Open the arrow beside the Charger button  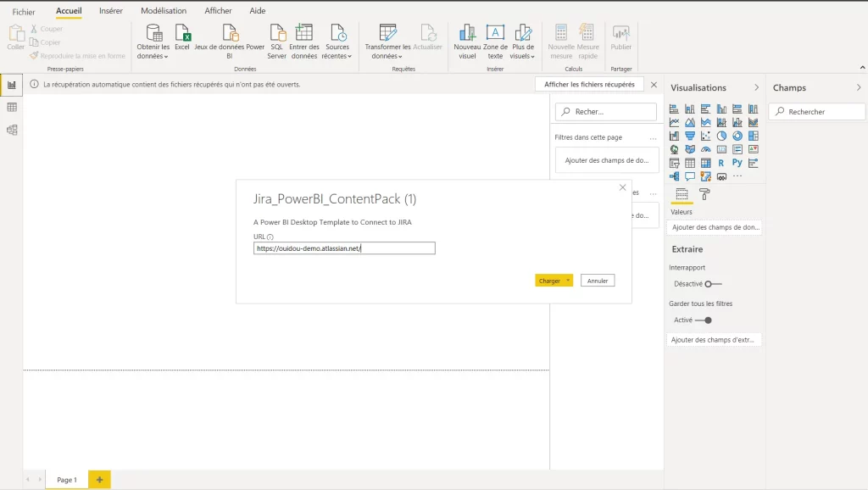[x=568, y=281]
